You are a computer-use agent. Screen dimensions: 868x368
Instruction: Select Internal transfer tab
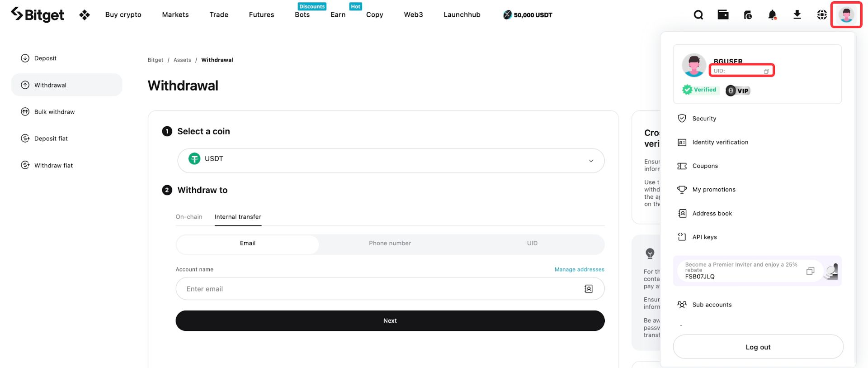pyautogui.click(x=238, y=217)
